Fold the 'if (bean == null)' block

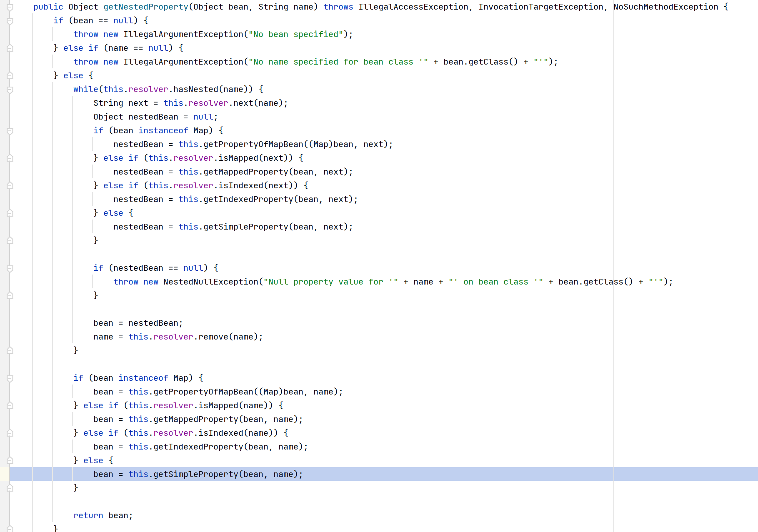(10, 21)
